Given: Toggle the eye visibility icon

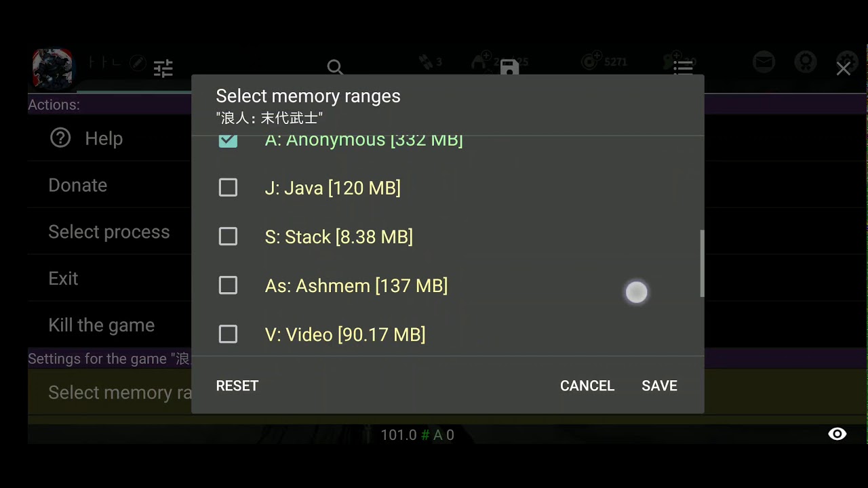Looking at the screenshot, I should (837, 434).
